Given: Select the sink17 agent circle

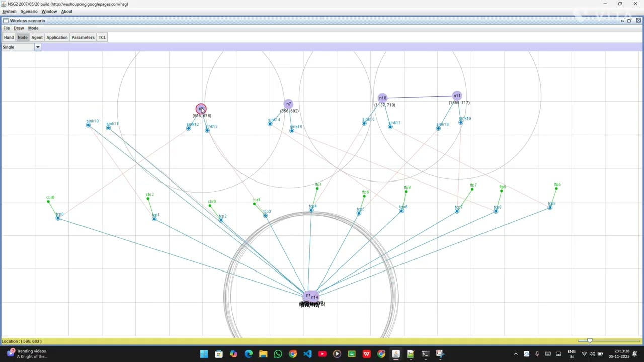Looking at the screenshot, I should [390, 127].
